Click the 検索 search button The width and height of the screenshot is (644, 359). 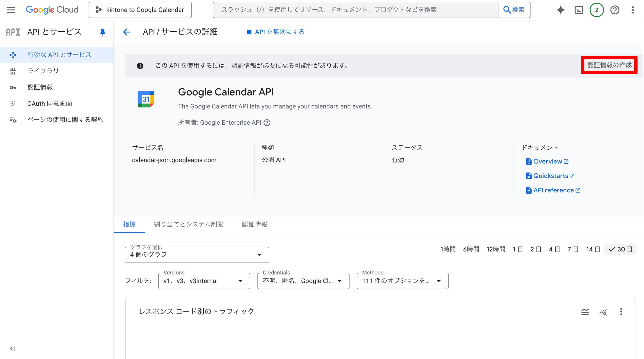pos(514,10)
